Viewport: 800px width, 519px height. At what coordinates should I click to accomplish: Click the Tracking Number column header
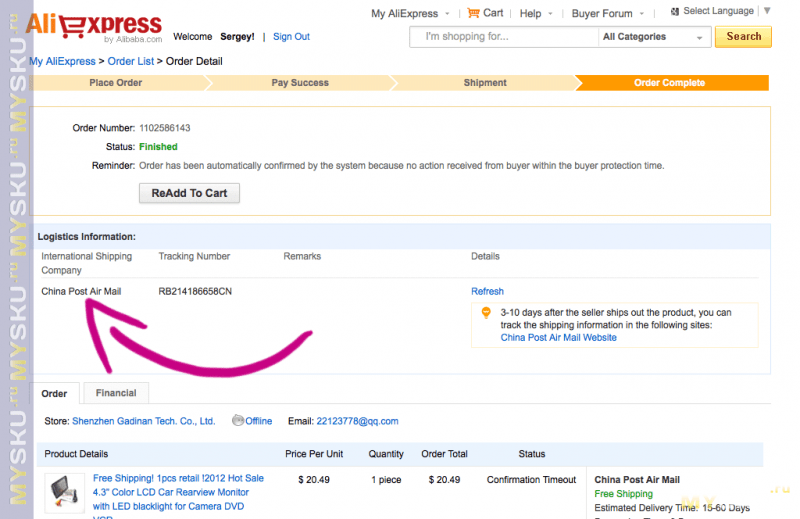point(194,256)
